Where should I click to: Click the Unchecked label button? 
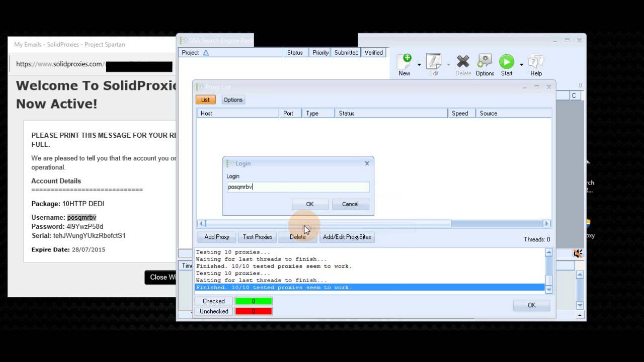tap(214, 311)
